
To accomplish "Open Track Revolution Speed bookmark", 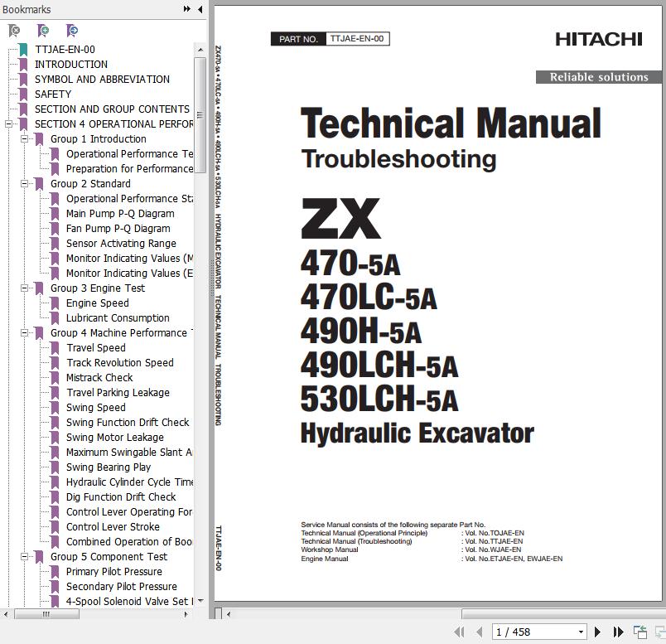I will (x=120, y=362).
